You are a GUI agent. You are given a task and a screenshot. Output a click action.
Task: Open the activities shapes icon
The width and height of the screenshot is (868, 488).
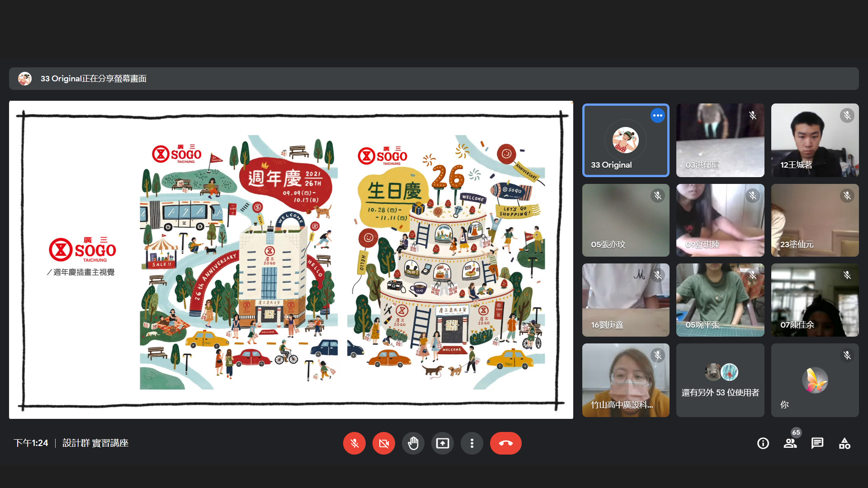coord(844,443)
